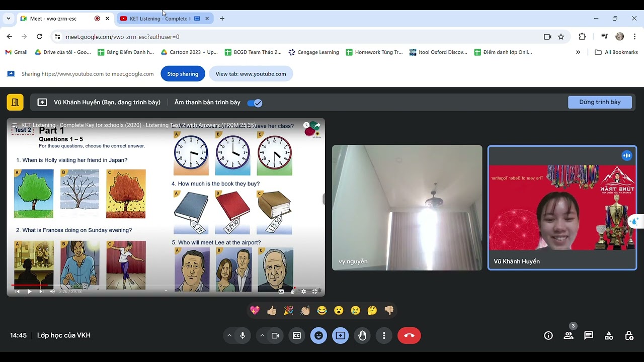Send the clapping hands reaction
Image resolution: width=644 pixels, height=362 pixels.
pos(305,311)
